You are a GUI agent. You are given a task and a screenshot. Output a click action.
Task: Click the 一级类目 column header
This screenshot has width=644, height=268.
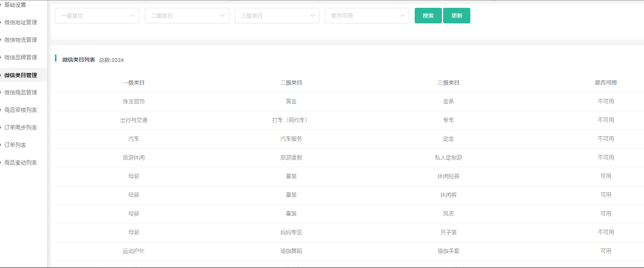click(134, 83)
